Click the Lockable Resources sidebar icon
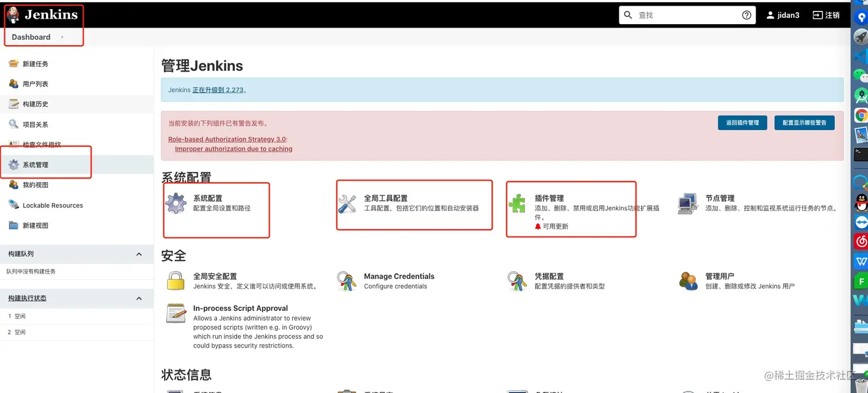 coord(14,205)
